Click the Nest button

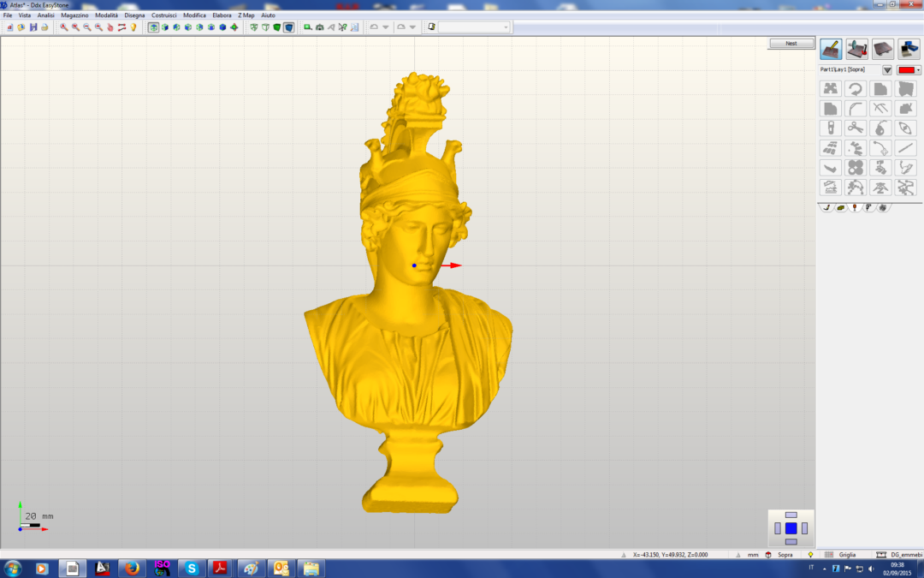(791, 43)
